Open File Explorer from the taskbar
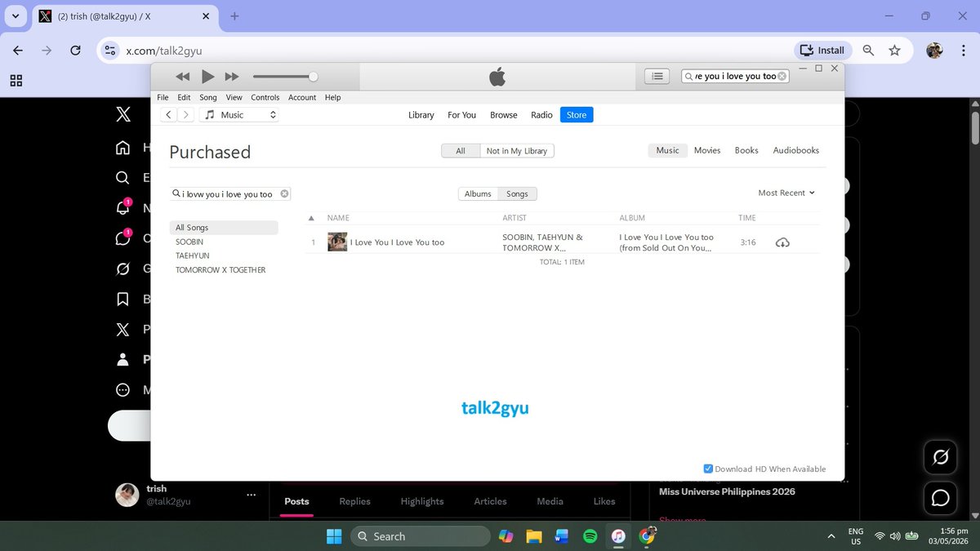980x551 pixels. pyautogui.click(x=533, y=536)
